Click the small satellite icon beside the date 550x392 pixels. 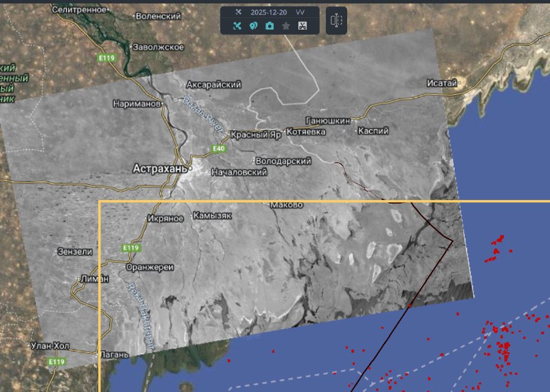click(238, 12)
